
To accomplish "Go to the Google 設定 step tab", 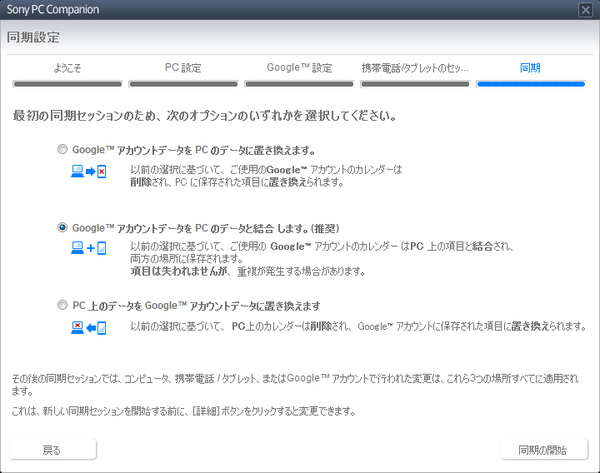I will point(299,68).
